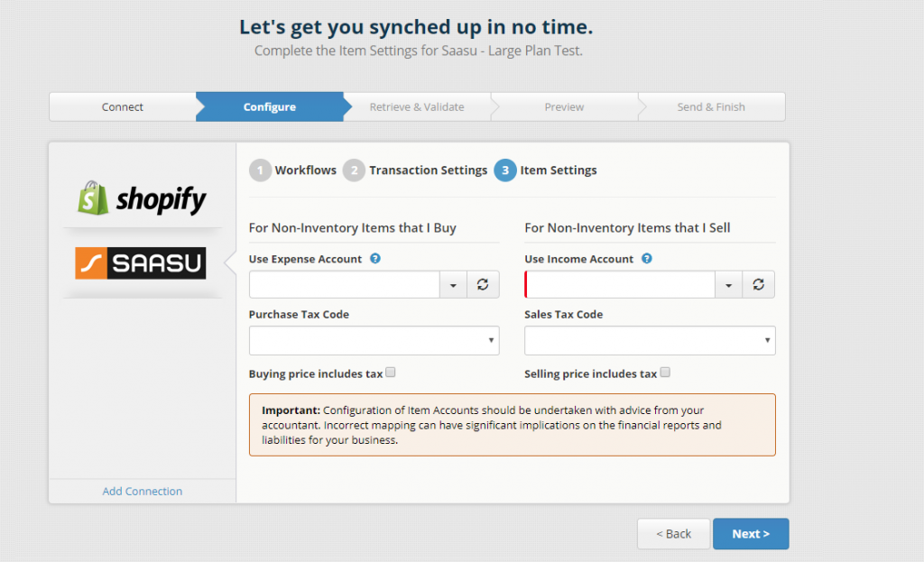924x562 pixels.
Task: Click the Back button
Action: pyautogui.click(x=673, y=534)
